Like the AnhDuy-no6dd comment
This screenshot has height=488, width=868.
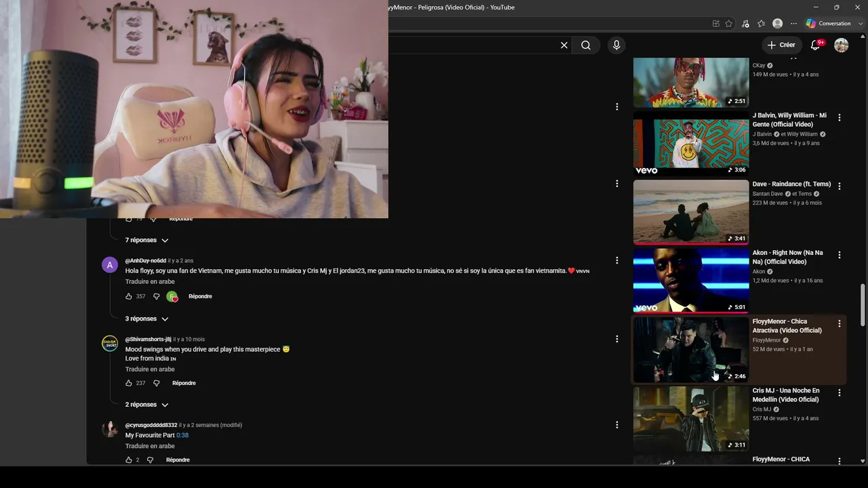[x=129, y=297]
